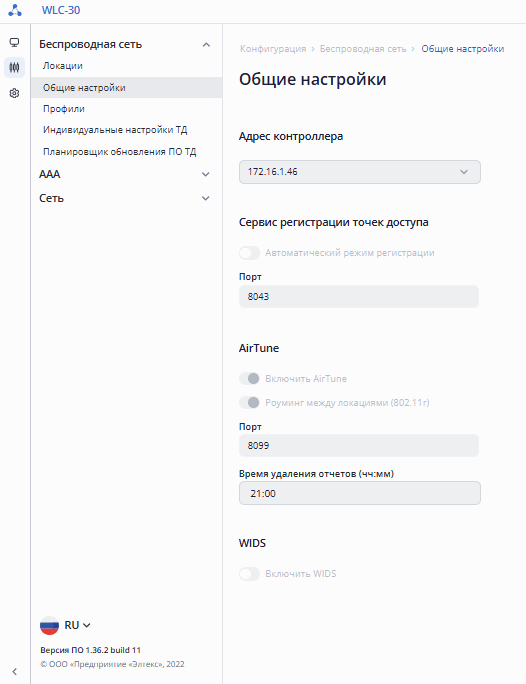Toggle Автоматический режим регистрации switch
The width and height of the screenshot is (526, 684).
click(249, 253)
